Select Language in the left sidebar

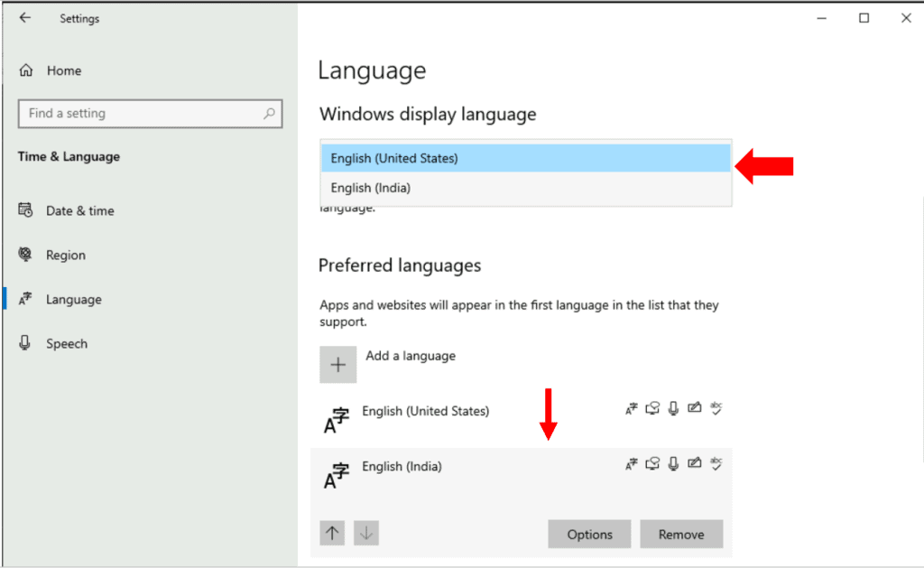(x=73, y=300)
